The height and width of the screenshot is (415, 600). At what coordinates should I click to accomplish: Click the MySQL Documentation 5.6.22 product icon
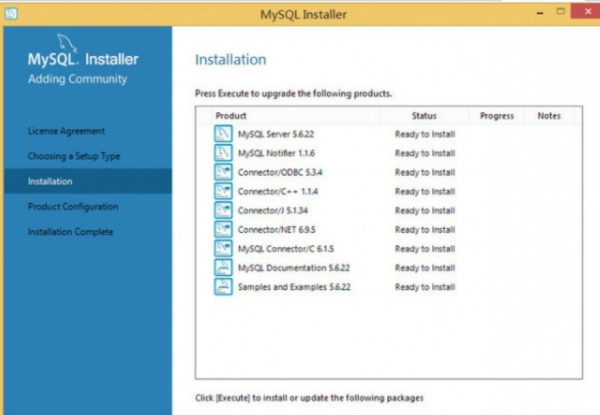pyautogui.click(x=223, y=268)
